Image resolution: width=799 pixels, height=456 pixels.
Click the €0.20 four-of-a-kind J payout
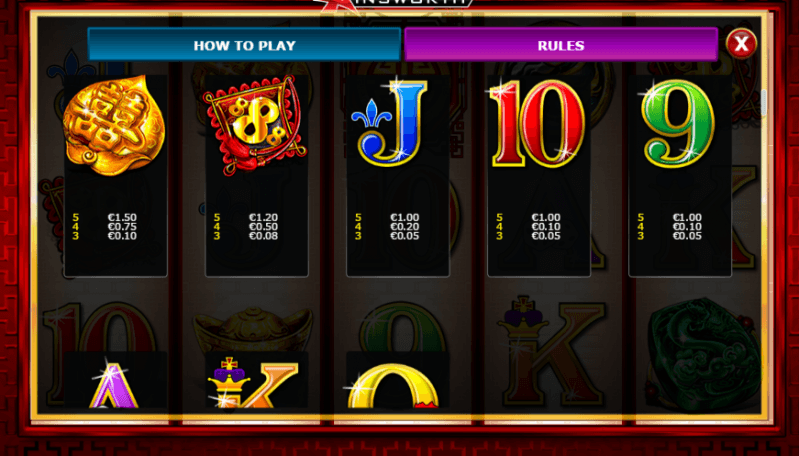[x=405, y=227]
